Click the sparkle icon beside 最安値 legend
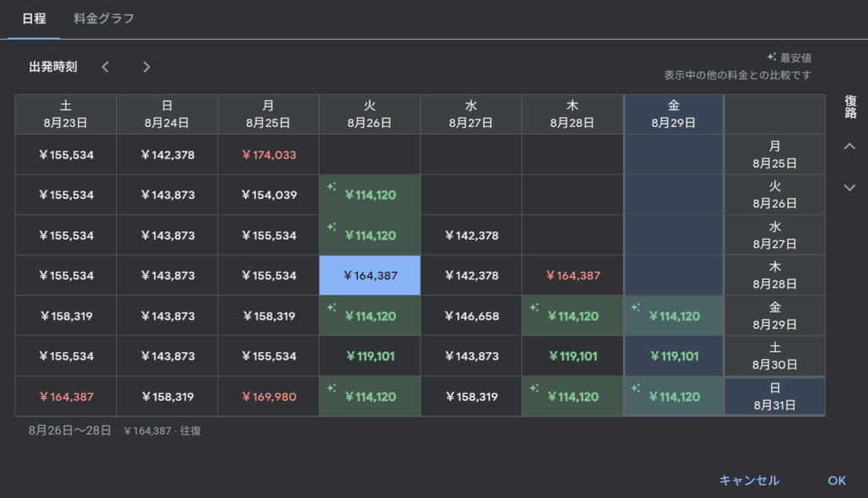Image resolution: width=868 pixels, height=498 pixels. tap(771, 58)
